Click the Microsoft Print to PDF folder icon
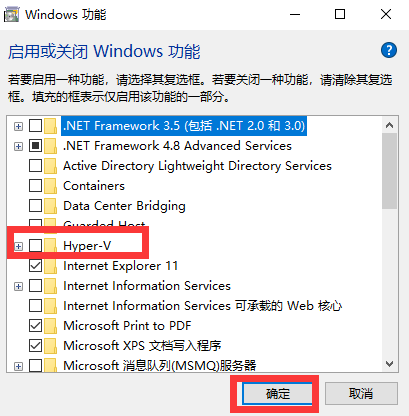The height and width of the screenshot is (416, 409). [51, 326]
